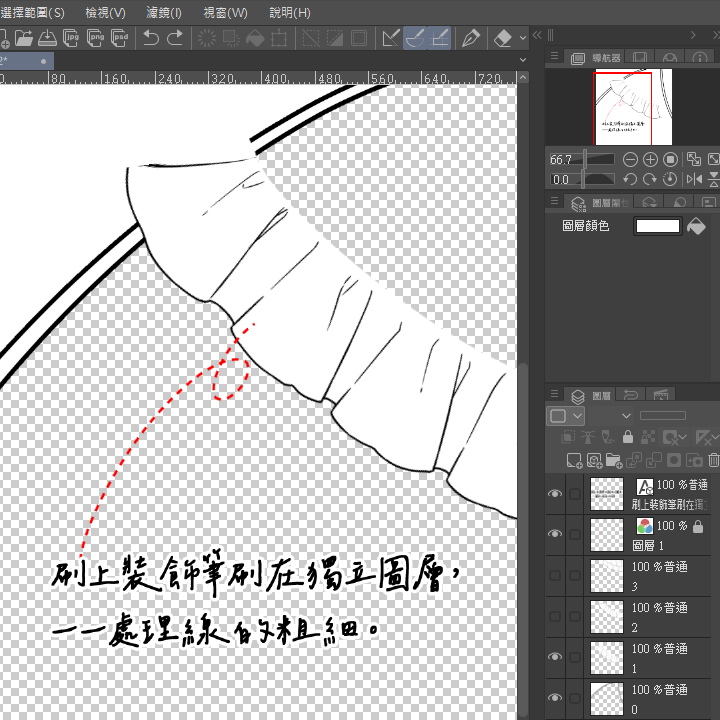The height and width of the screenshot is (720, 720).
Task: Hide layer 0 with its eye icon
Action: coord(555,698)
